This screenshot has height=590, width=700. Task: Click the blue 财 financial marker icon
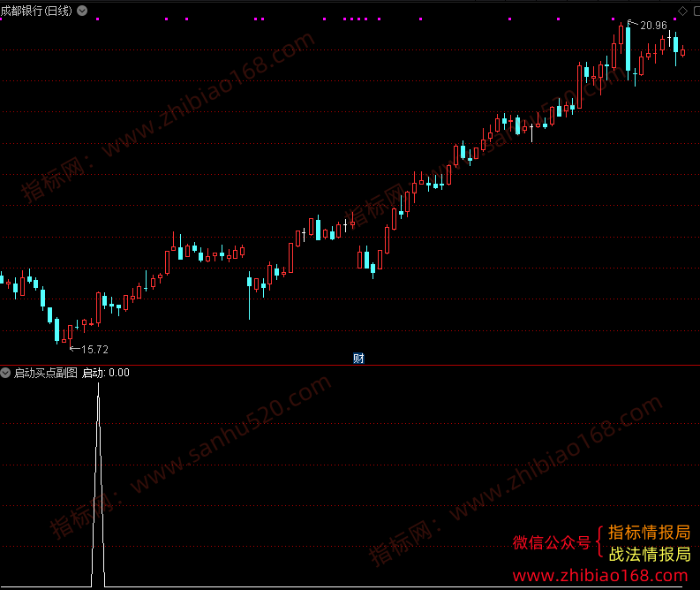(358, 359)
